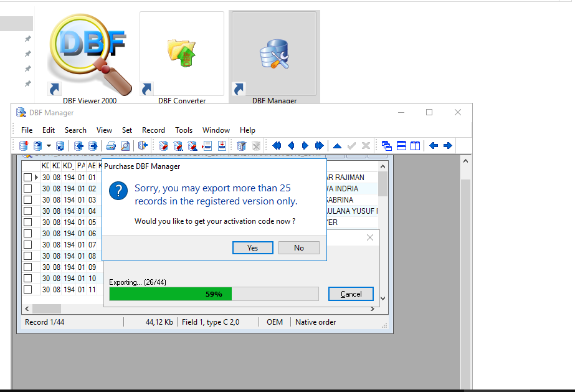Open the Tools menu

coord(184,130)
